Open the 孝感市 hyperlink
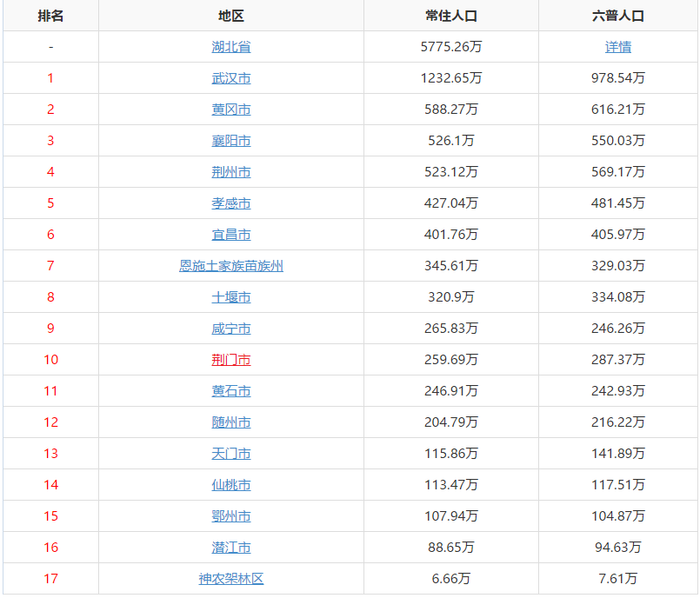The width and height of the screenshot is (700, 598). pyautogui.click(x=230, y=203)
